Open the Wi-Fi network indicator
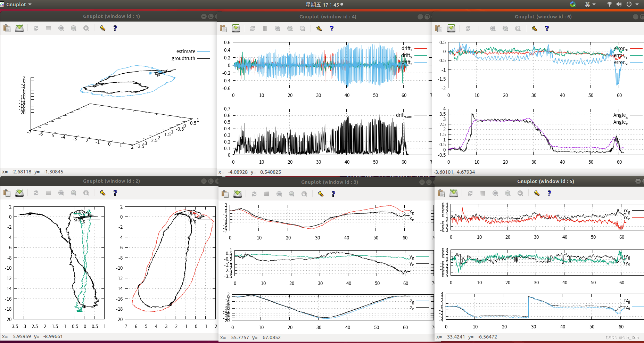The height and width of the screenshot is (343, 644). [609, 4]
